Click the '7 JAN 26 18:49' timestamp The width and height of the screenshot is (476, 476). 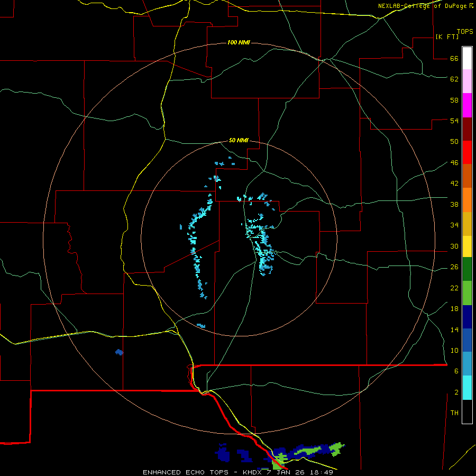click(300, 472)
